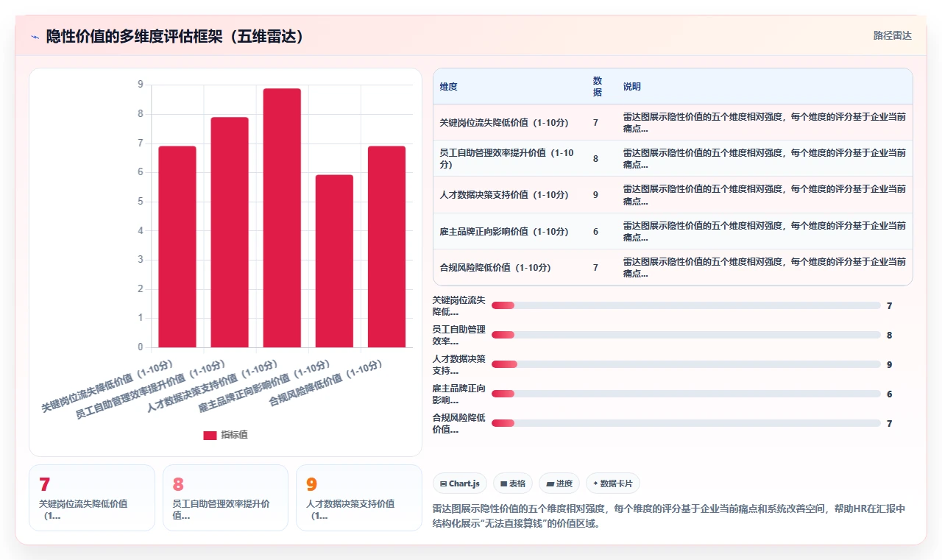
Task: Click the value 6 in 雇主品牌正向影响价值 row
Action: click(x=595, y=231)
